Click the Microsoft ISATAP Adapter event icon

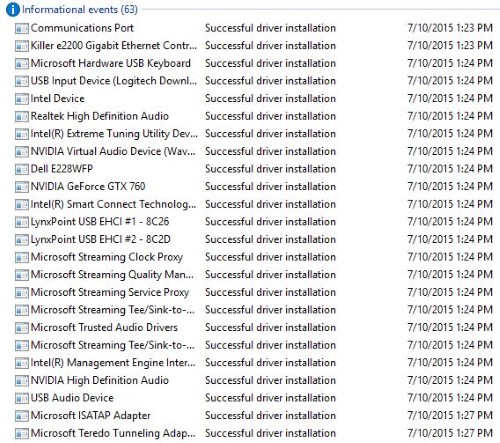click(22, 416)
